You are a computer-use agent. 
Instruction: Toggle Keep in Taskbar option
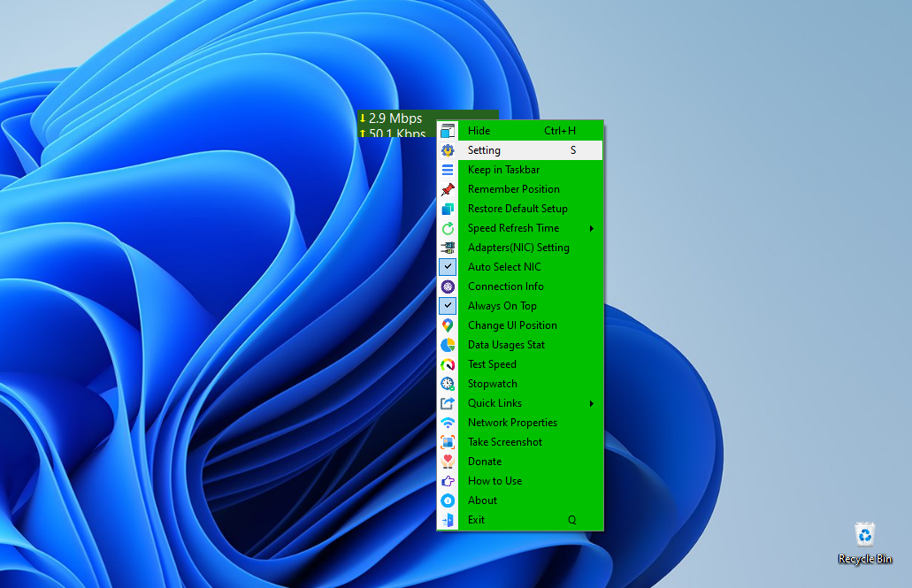(503, 170)
